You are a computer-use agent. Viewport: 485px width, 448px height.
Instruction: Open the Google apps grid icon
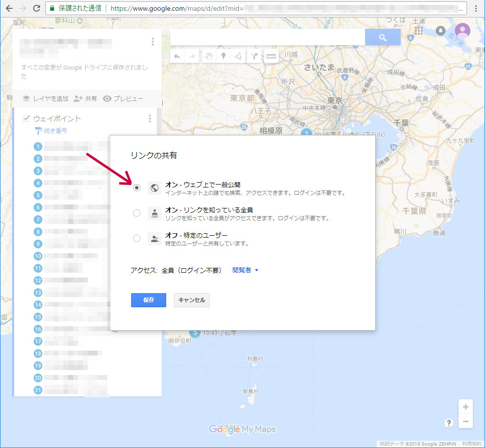[x=419, y=30]
